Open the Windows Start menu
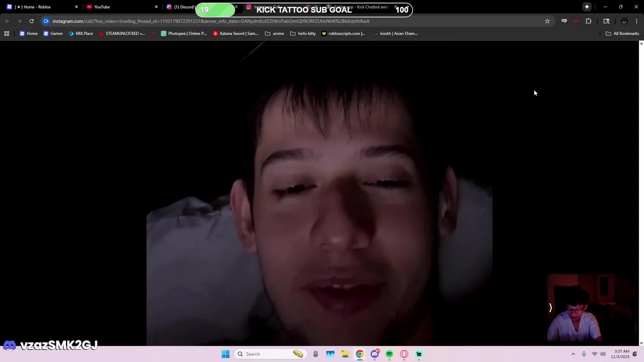The image size is (644, 362). point(225,354)
